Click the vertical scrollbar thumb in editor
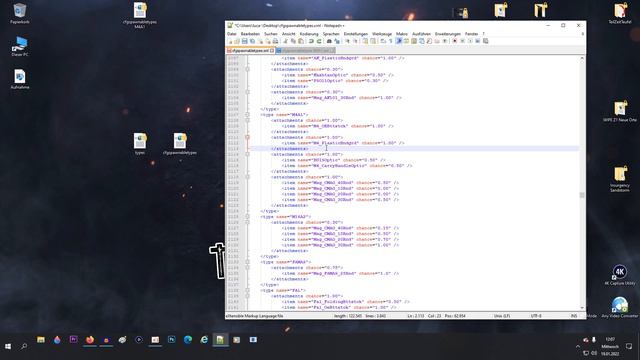The image size is (640, 360). [x=582, y=195]
